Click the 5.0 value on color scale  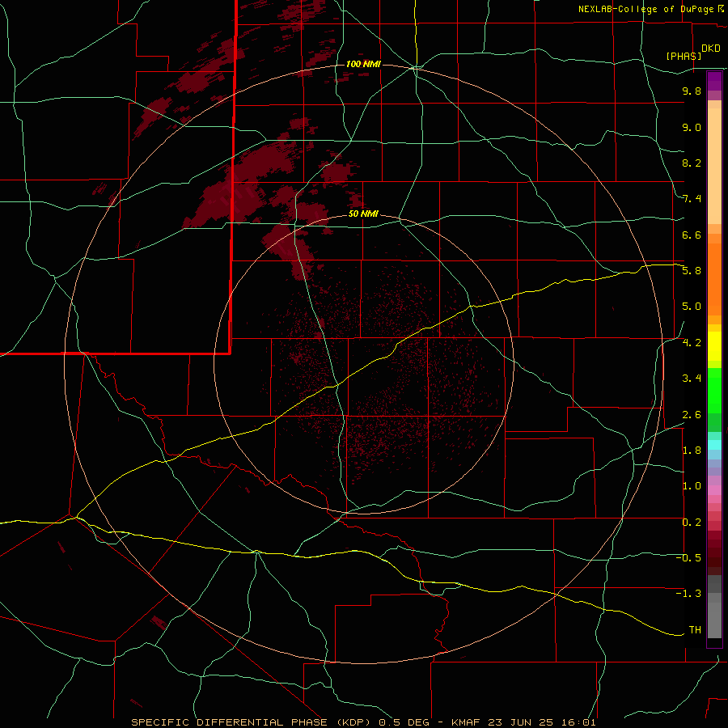pyautogui.click(x=692, y=307)
